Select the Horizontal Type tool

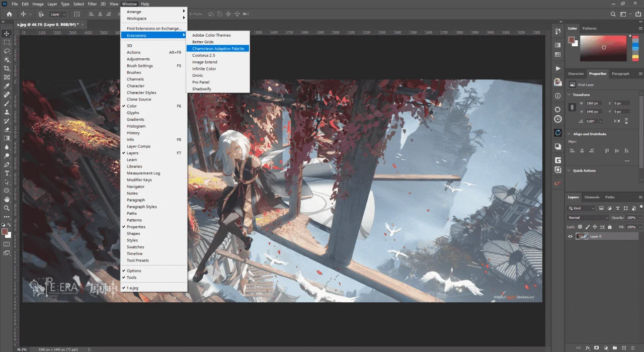(7, 173)
